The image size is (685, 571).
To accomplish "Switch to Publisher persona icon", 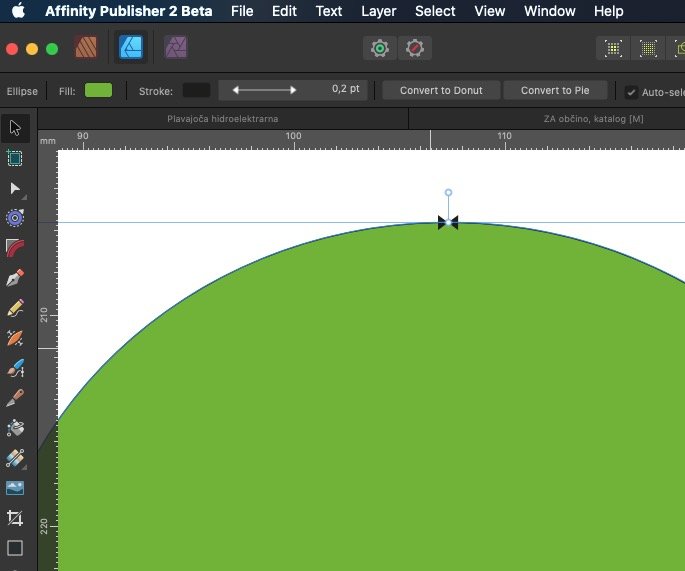I will pos(86,47).
